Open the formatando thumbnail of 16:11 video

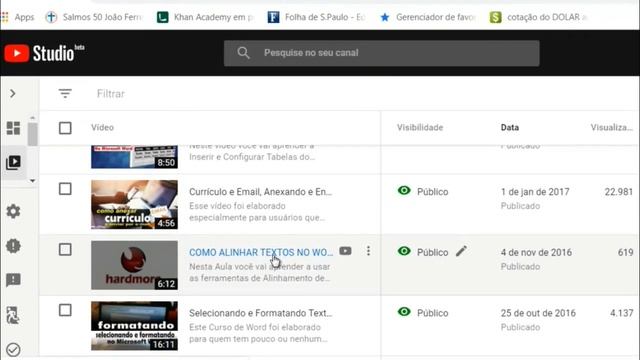click(x=134, y=326)
